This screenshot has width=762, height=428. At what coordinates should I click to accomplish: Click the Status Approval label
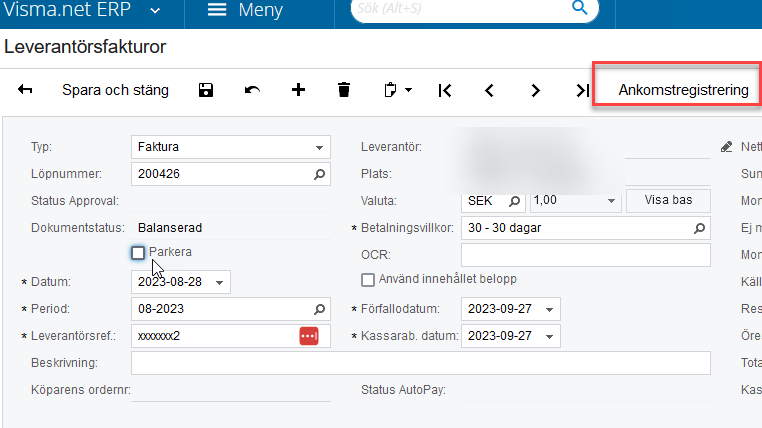[x=75, y=201]
